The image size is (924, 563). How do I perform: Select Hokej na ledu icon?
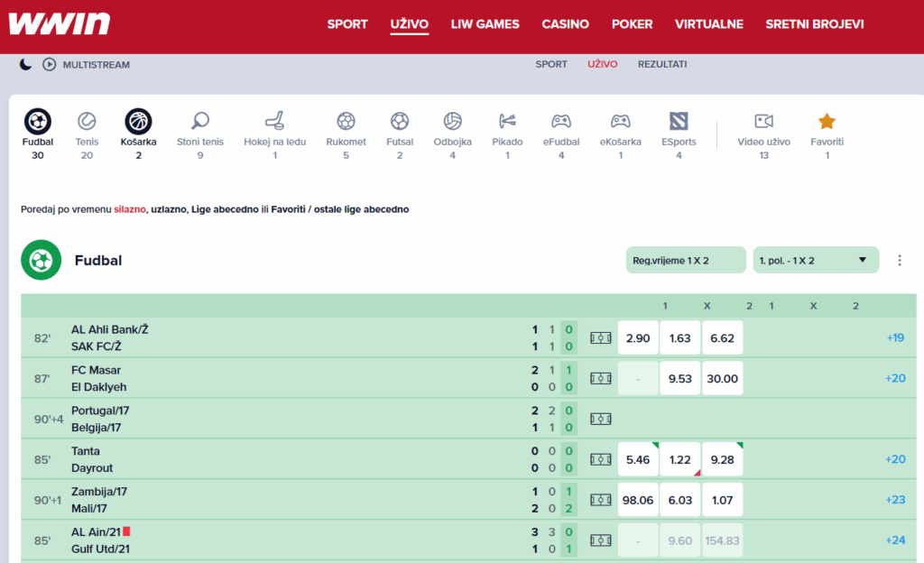[x=274, y=121]
